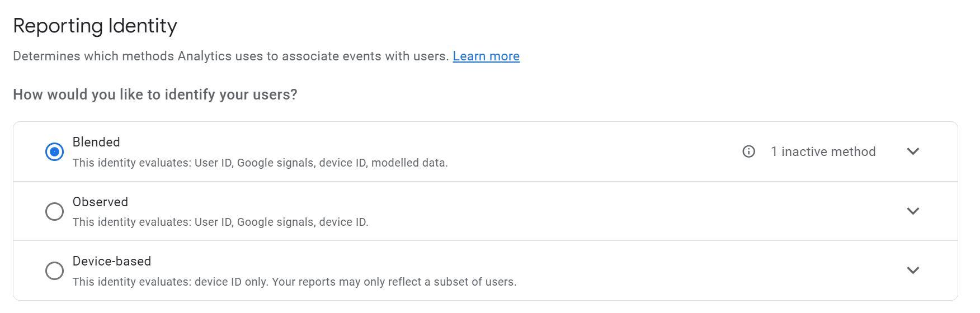Click the Device-based subset of users description
Viewport: 980px width, 313px height.
tap(294, 282)
